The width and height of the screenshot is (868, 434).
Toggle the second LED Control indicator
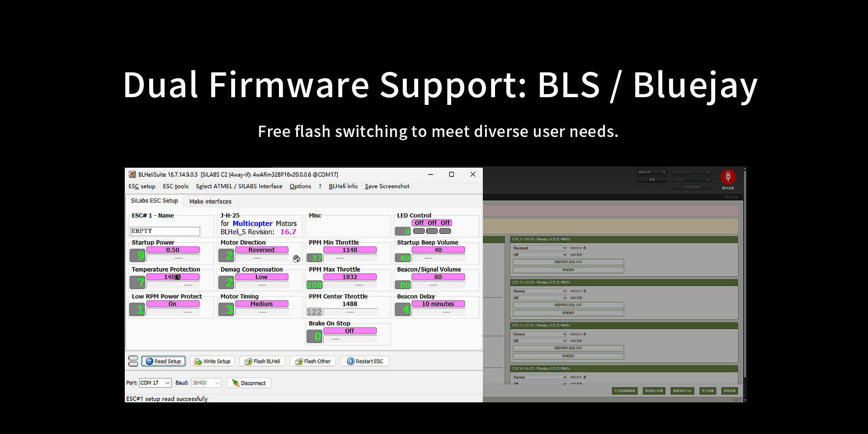click(x=432, y=231)
